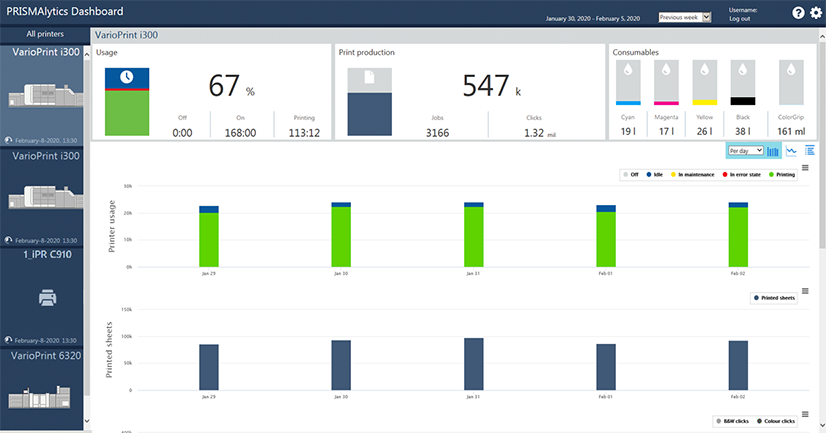
Task: Click the Jobs 3166 value
Action: [438, 133]
